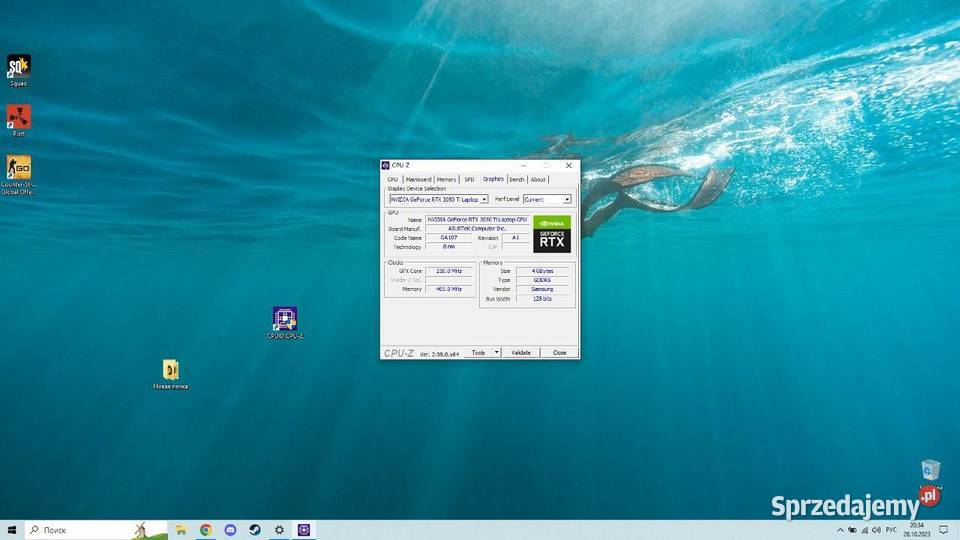Open the Squad desktop shortcut

click(18, 70)
